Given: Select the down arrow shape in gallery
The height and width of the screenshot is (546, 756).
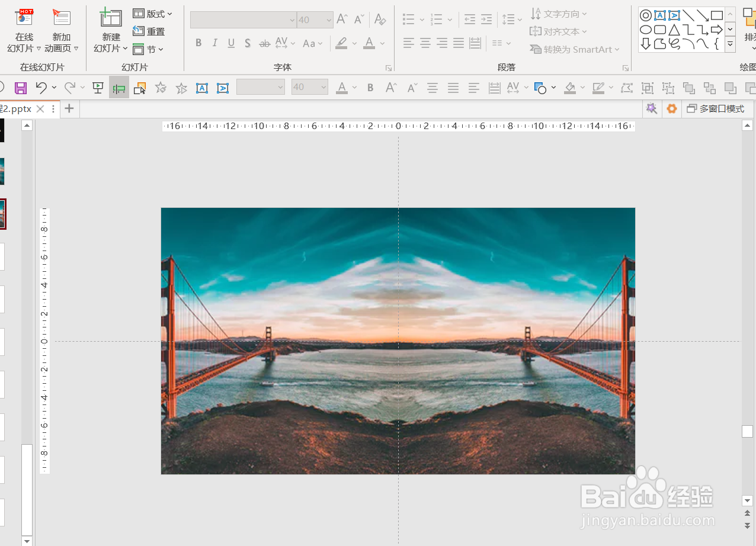Looking at the screenshot, I should click(646, 44).
